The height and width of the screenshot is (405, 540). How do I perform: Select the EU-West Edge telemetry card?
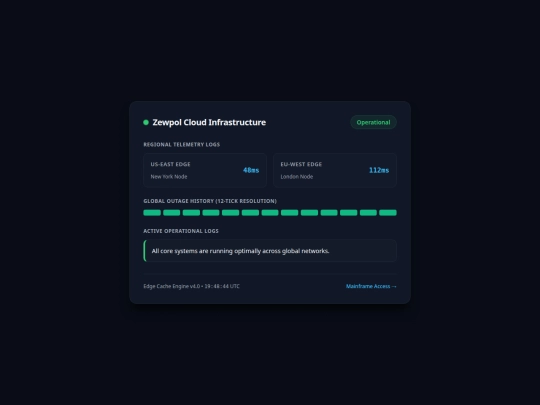pyautogui.click(x=335, y=170)
